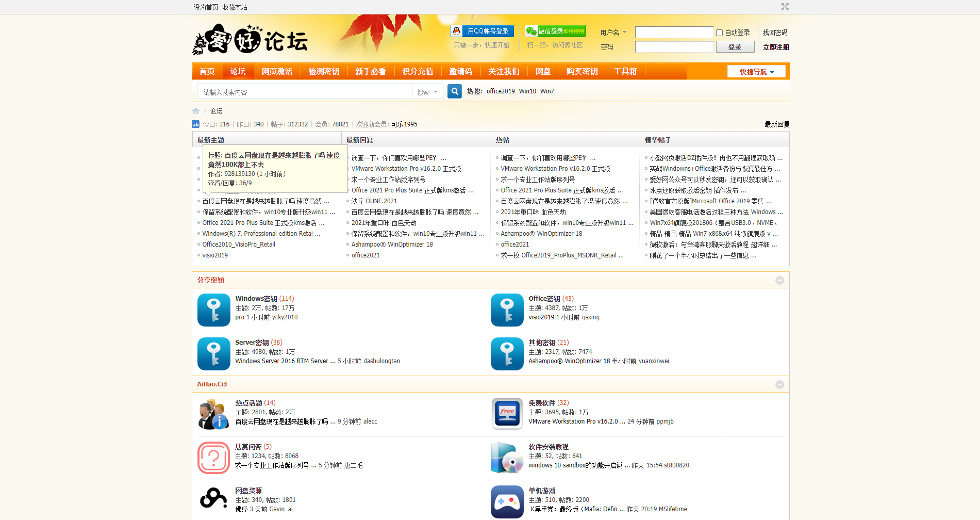Open thread visio2019 in 最新主题
980x520 pixels.
click(x=215, y=255)
